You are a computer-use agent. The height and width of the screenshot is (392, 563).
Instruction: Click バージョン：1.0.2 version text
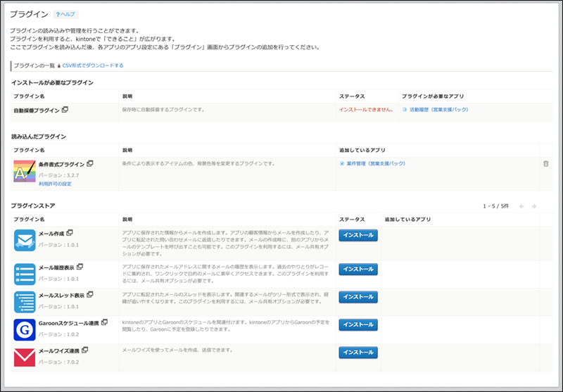point(59,334)
